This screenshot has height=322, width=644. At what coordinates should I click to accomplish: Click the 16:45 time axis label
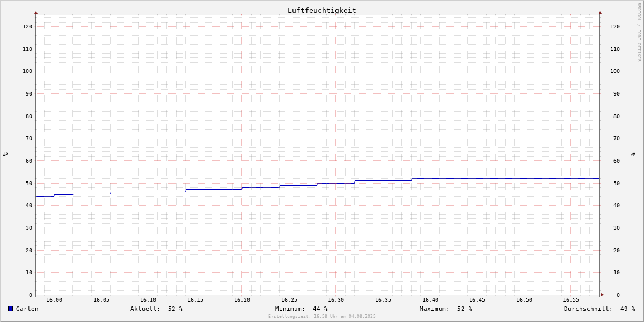(x=477, y=300)
